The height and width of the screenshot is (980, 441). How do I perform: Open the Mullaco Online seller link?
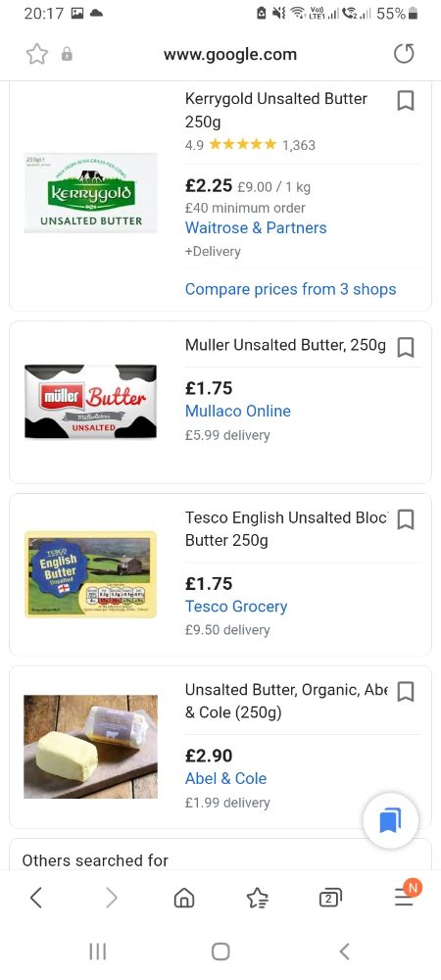(238, 412)
